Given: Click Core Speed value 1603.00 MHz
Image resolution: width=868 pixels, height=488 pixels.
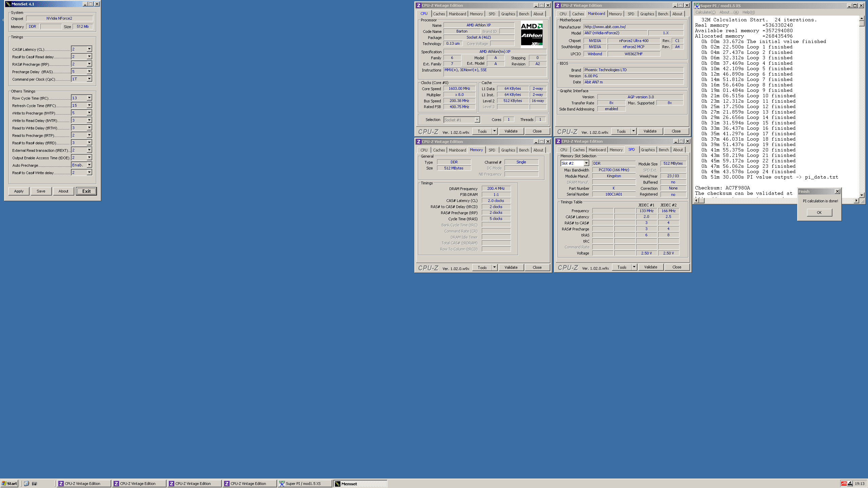Looking at the screenshot, I should [x=459, y=88].
